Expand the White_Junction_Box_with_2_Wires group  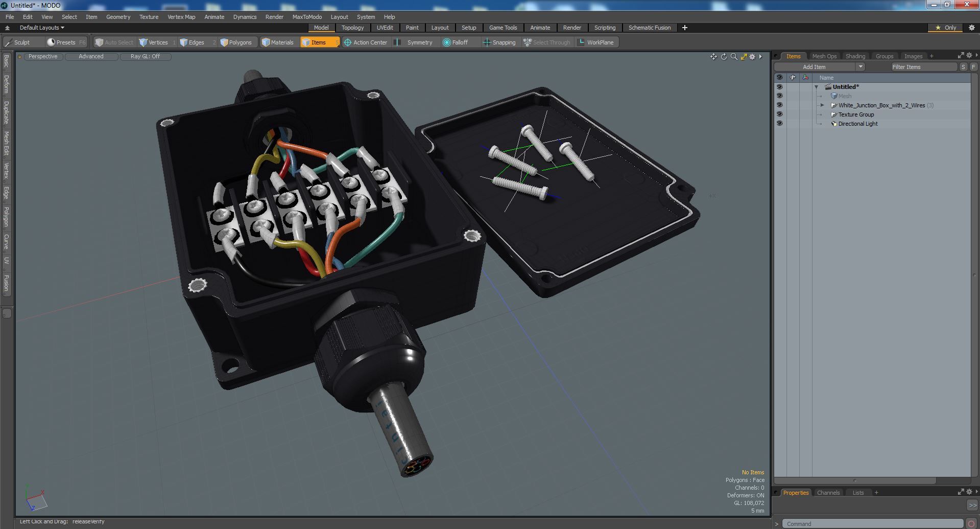[x=822, y=105]
